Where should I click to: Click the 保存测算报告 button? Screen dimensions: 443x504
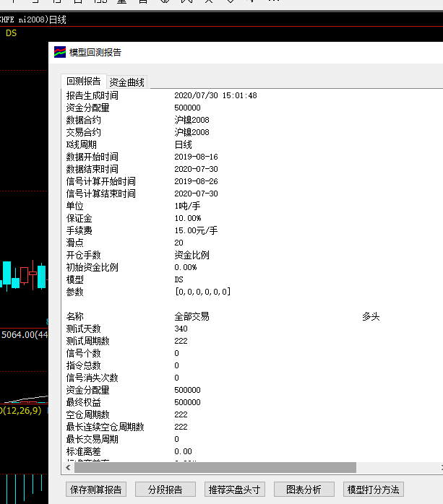pyautogui.click(x=95, y=490)
